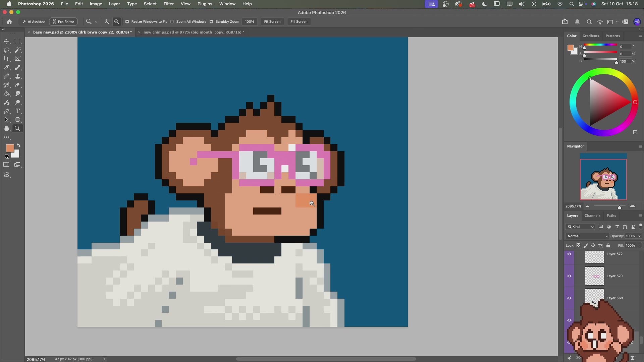Toggle Resize Windows to Fit checkbox
The width and height of the screenshot is (644, 362).
tap(127, 22)
